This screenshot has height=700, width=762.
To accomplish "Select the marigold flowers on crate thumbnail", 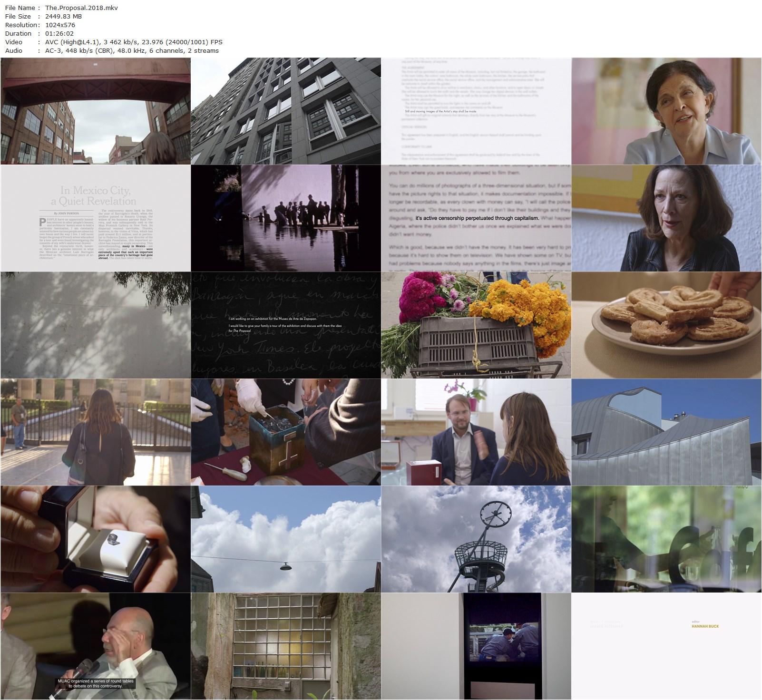I will [476, 325].
